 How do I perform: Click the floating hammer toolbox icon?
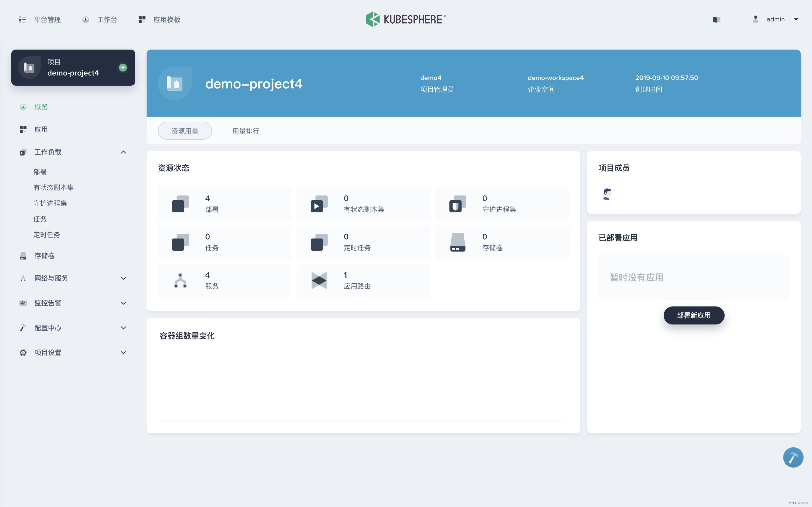tap(793, 457)
